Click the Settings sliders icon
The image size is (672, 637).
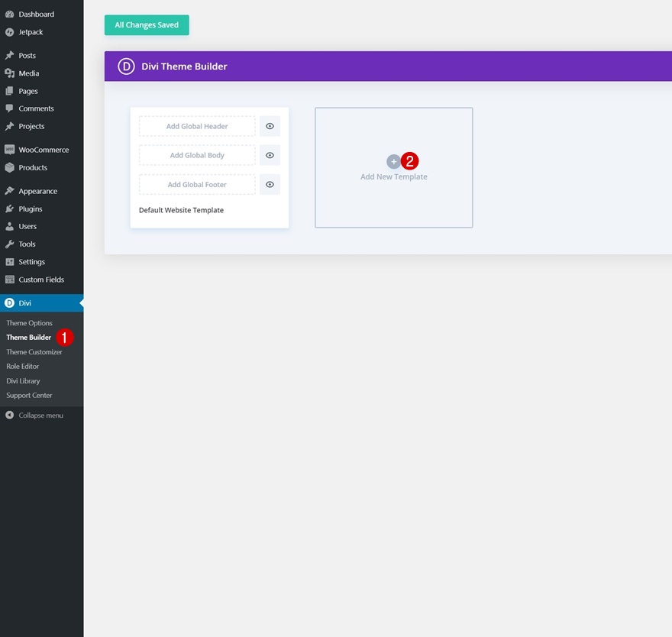click(x=9, y=262)
